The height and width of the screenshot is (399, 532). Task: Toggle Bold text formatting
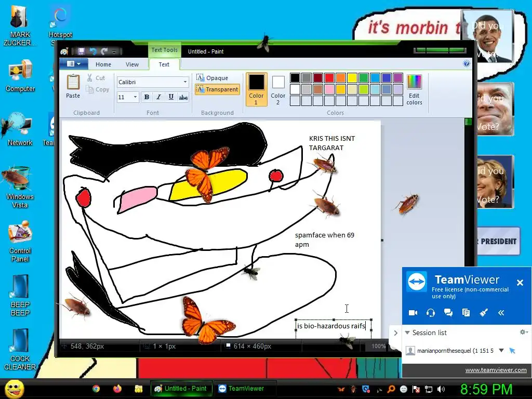pyautogui.click(x=147, y=97)
